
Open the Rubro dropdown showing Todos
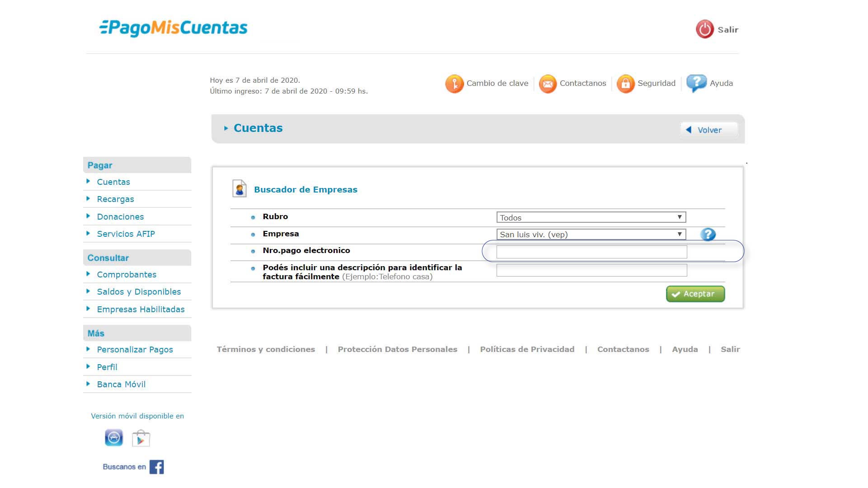[591, 217]
